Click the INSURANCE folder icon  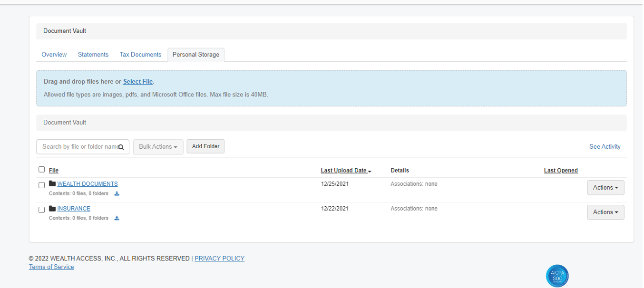[52, 208]
